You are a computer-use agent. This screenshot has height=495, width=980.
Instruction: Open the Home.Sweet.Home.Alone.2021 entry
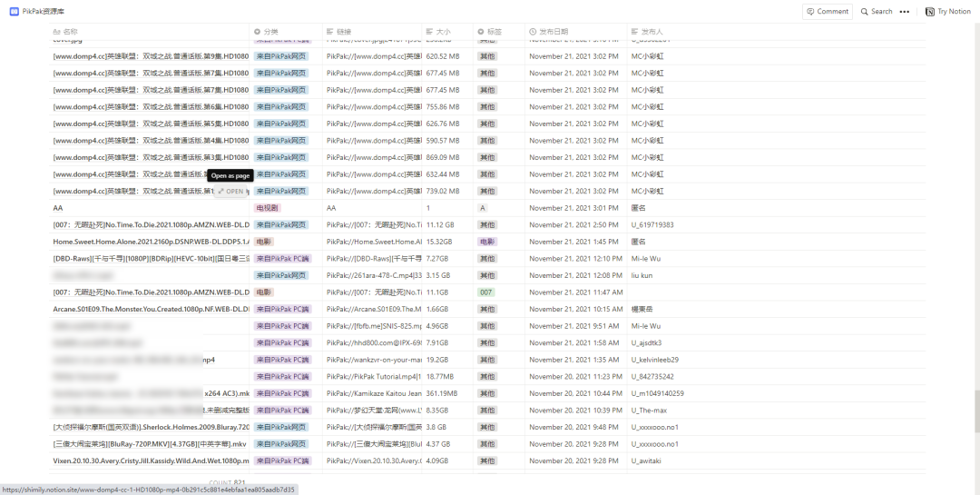(150, 242)
